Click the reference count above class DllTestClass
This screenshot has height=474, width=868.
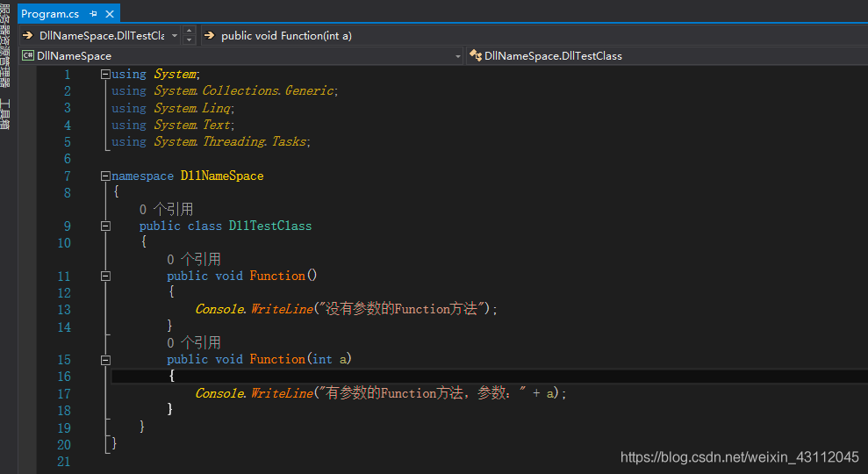click(166, 209)
